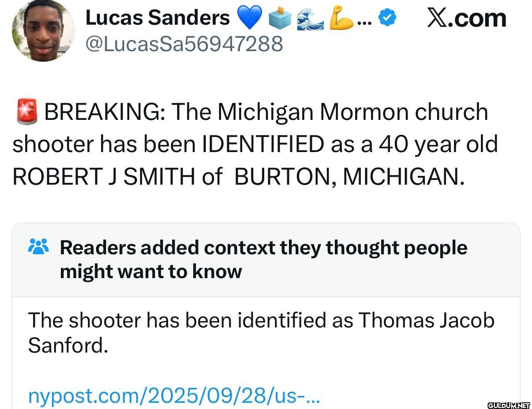Image resolution: width=532 pixels, height=409 pixels.
Task: Open the nypost.com article link
Action: [173, 395]
